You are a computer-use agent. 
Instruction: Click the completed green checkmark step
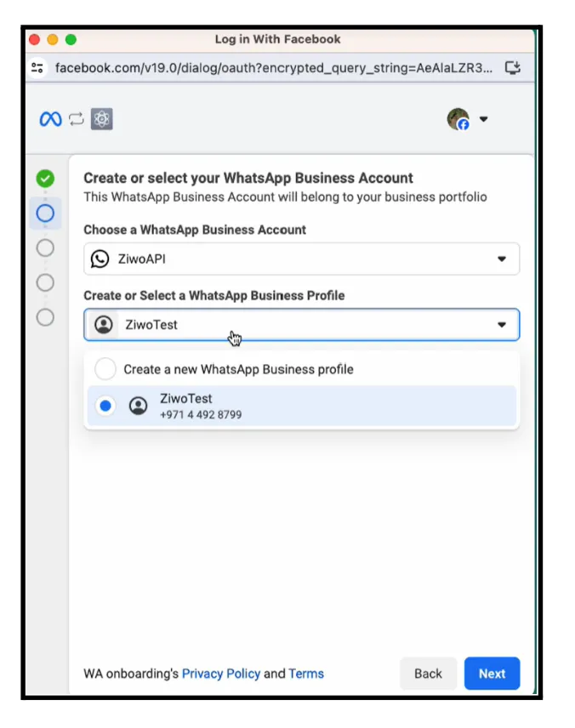[45, 179]
